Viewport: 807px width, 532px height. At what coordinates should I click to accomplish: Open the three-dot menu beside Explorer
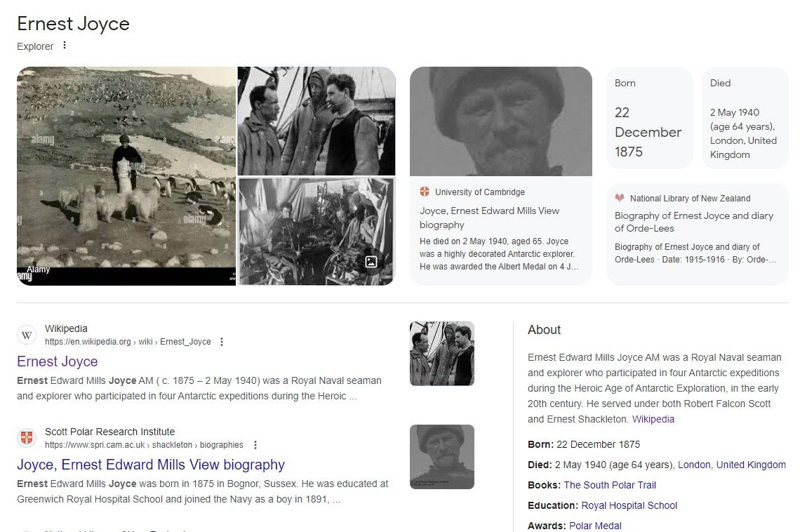[65, 46]
